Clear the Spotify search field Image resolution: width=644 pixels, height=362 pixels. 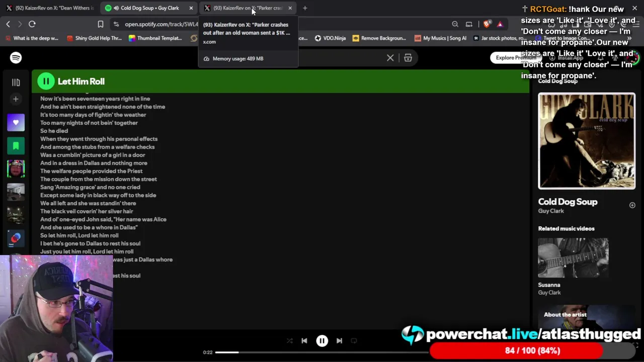click(x=390, y=58)
